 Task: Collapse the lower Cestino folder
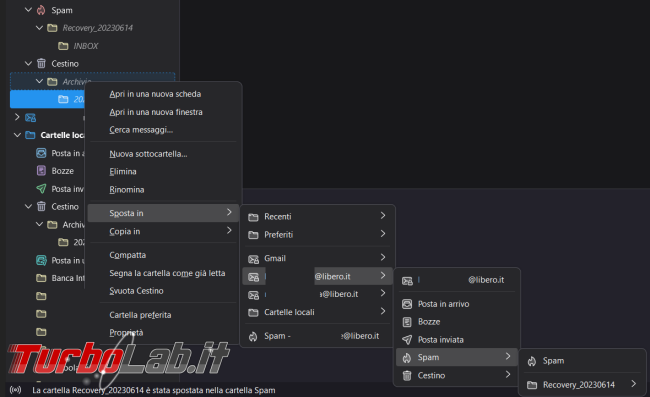pos(28,206)
